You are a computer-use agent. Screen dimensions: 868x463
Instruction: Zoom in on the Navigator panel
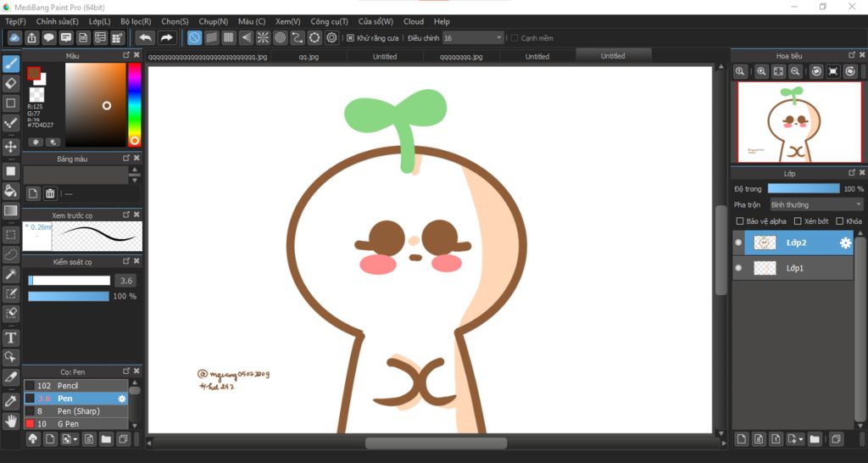click(x=762, y=71)
